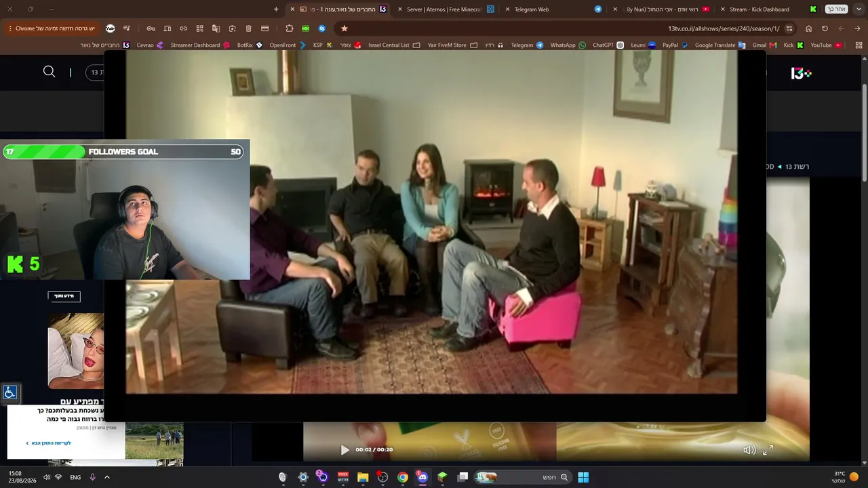Open the apps grid in bookmarks bar
868x488 pixels.
click(x=859, y=45)
